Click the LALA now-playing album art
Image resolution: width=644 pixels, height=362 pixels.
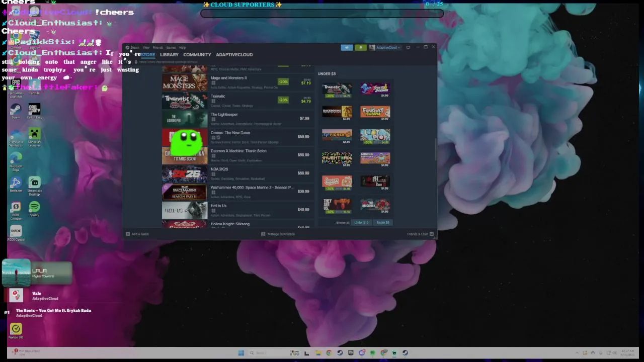[x=16, y=273]
